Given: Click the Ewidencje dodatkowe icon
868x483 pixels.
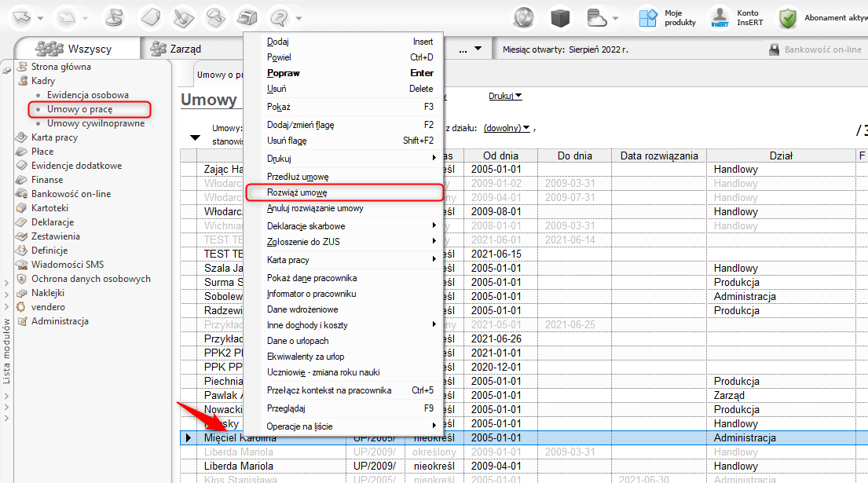Looking at the screenshot, I should 21,166.
